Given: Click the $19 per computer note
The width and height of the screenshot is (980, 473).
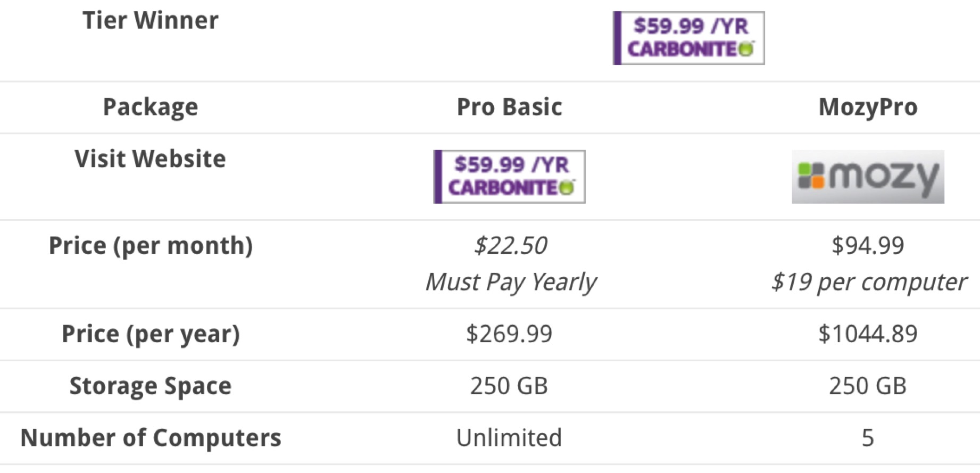Looking at the screenshot, I should (868, 282).
